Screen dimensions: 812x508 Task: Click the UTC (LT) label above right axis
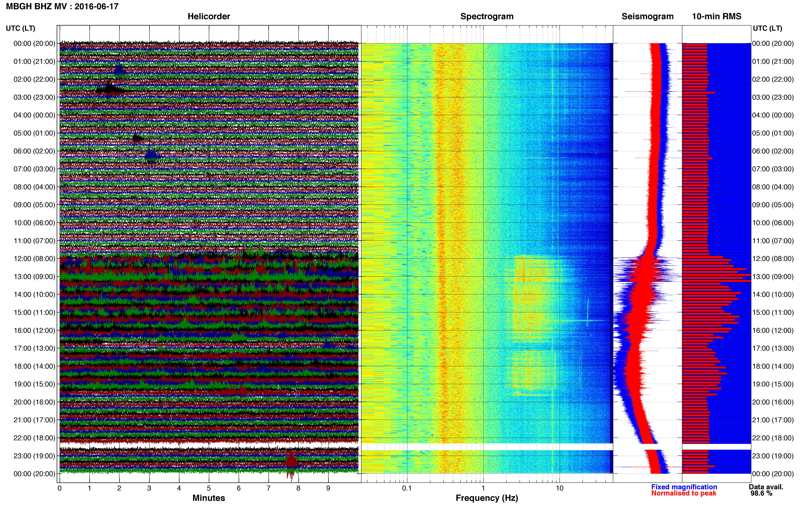point(767,28)
